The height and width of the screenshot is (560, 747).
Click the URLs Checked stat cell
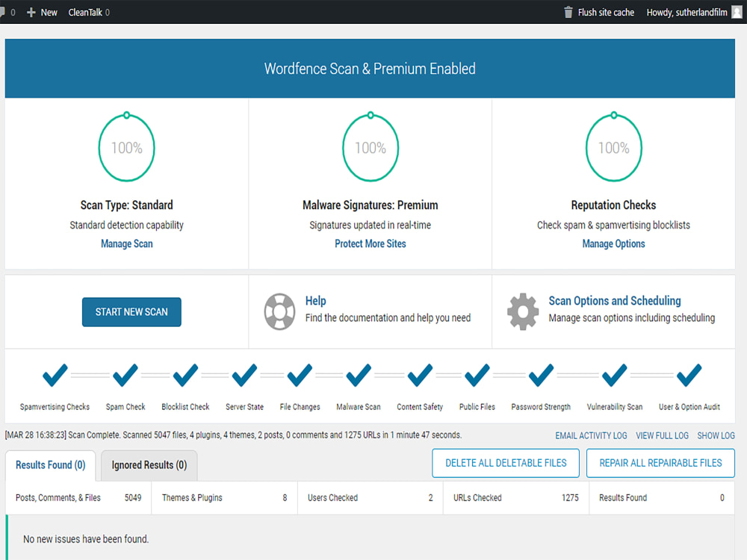516,497
